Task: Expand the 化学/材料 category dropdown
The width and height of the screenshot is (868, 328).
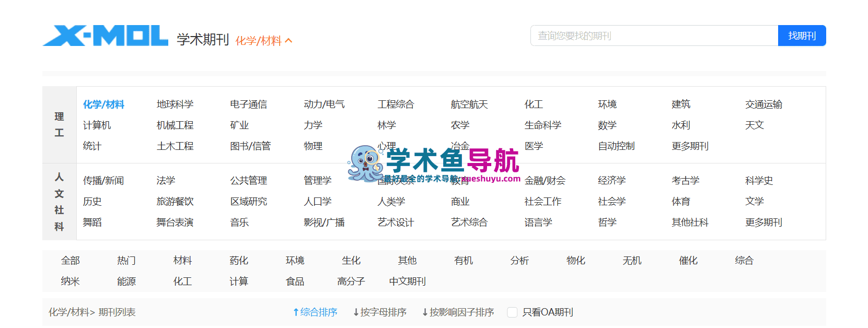Action: 263,41
